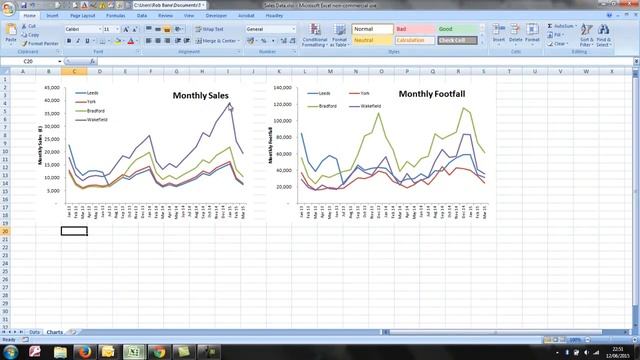Apply red font color
This screenshot has width=640, height=360.
click(x=131, y=41)
